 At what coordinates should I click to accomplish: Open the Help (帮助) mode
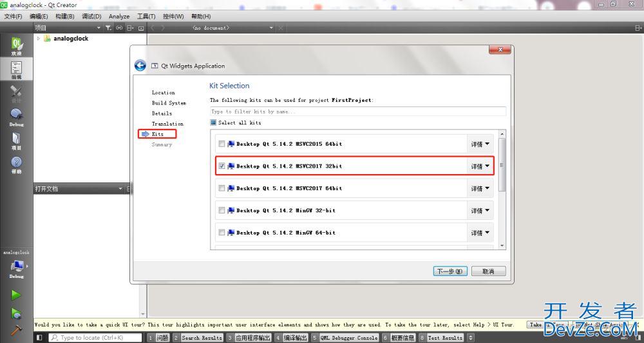pos(17,164)
